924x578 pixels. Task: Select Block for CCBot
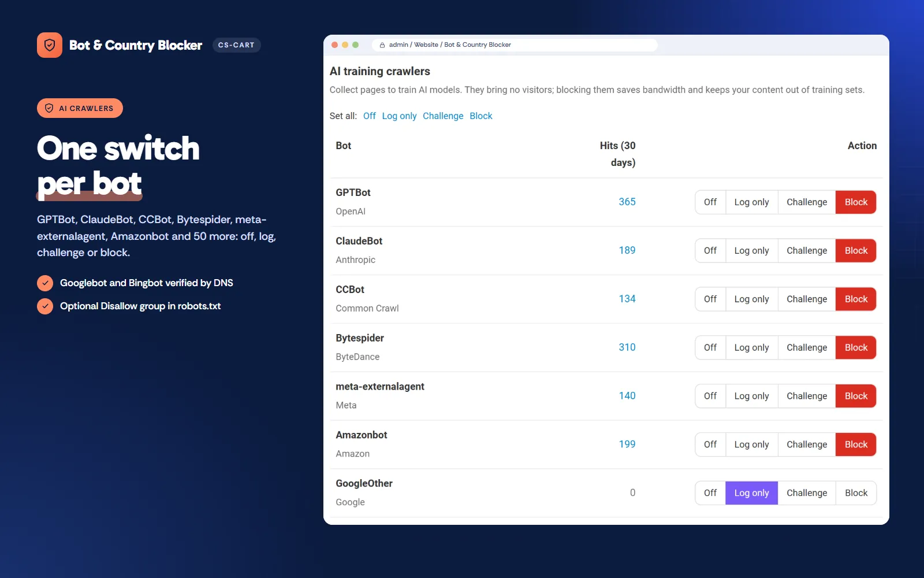click(856, 299)
